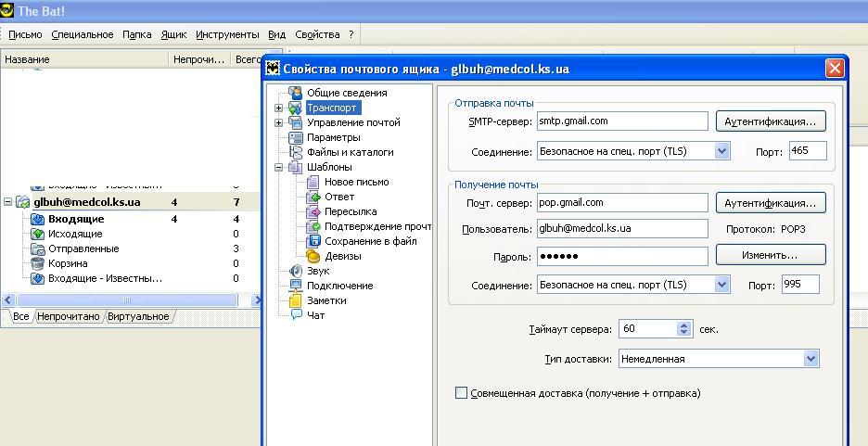Screen dimensions: 868x446
Task: Click the Звук speaker icon
Action: point(296,271)
